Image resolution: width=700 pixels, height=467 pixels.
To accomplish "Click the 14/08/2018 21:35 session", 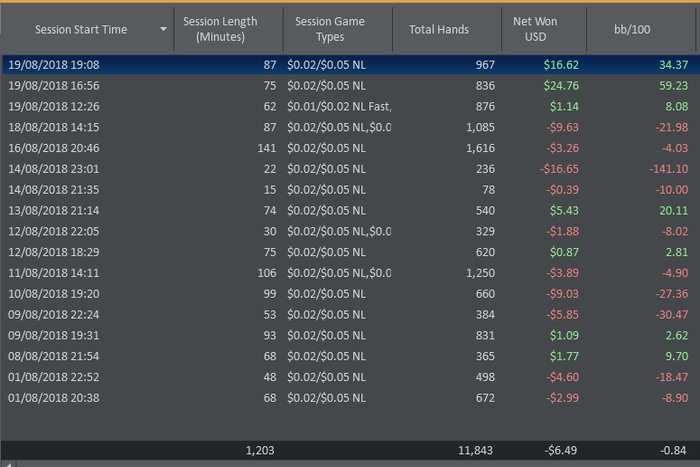I will [350, 190].
